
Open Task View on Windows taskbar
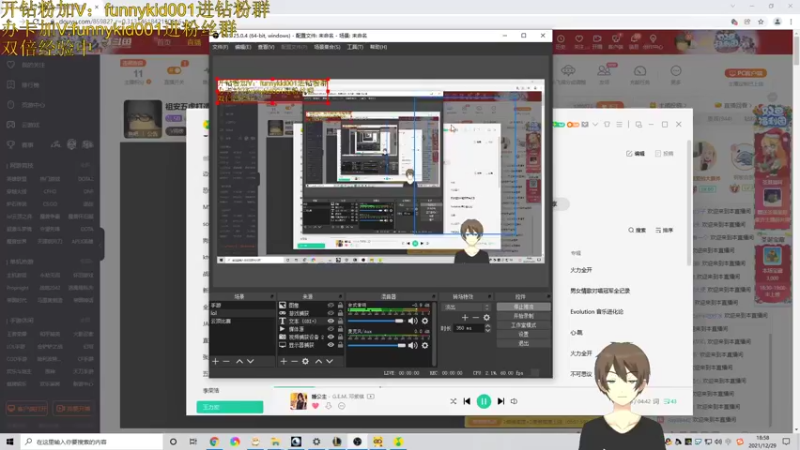193,441
